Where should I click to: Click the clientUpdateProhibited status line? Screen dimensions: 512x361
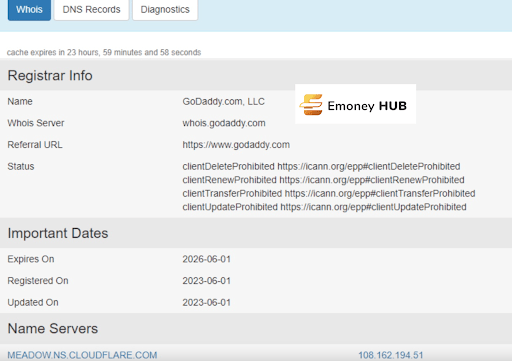point(324,207)
